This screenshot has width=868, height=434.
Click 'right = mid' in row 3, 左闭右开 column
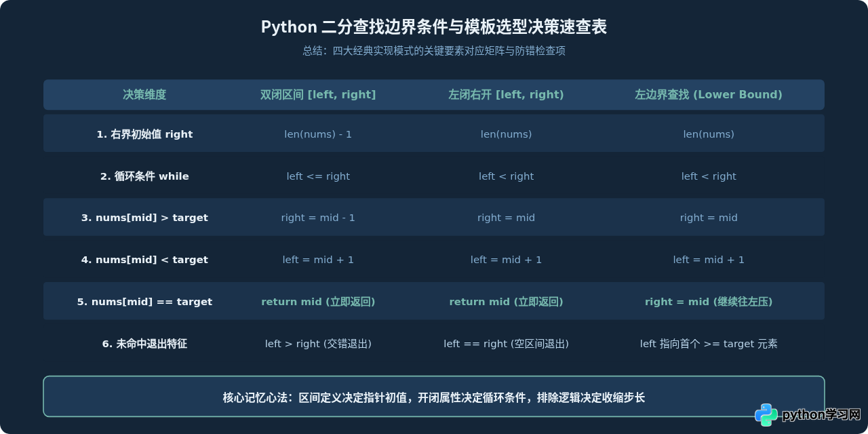pos(506,218)
